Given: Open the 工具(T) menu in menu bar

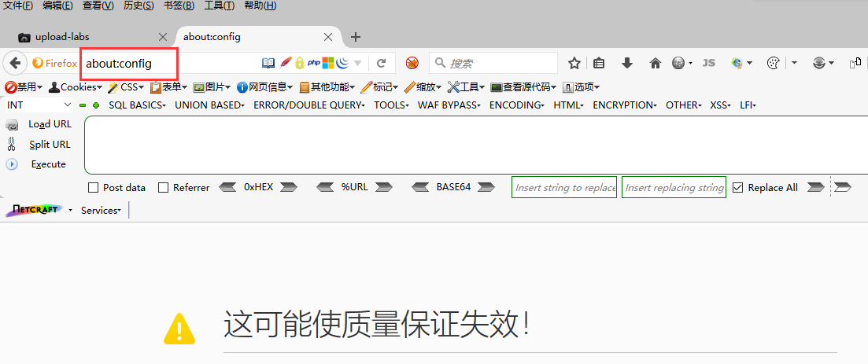Looking at the screenshot, I should [x=220, y=6].
